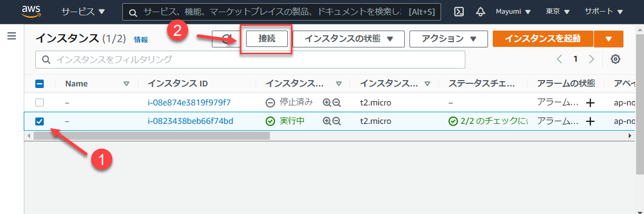This screenshot has width=644, height=214.
Task: Sort by instance state column arrow
Action: [339, 83]
